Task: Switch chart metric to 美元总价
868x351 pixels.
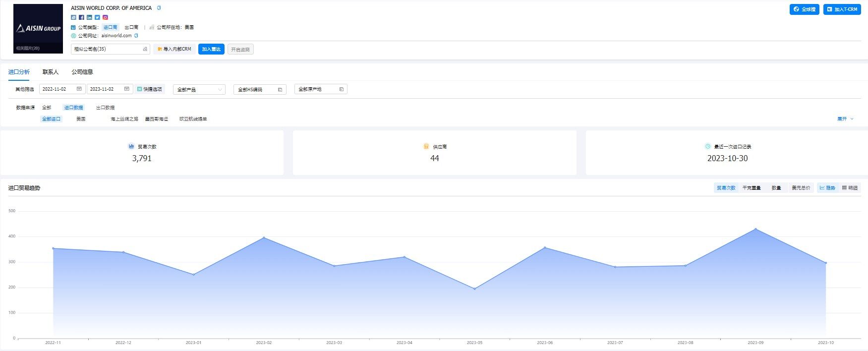Action: tap(801, 188)
